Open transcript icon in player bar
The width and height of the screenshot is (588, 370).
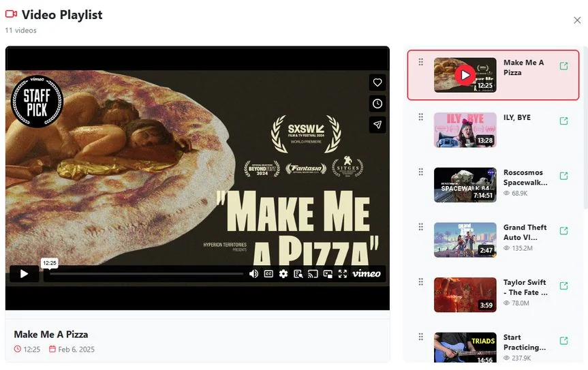coord(298,274)
